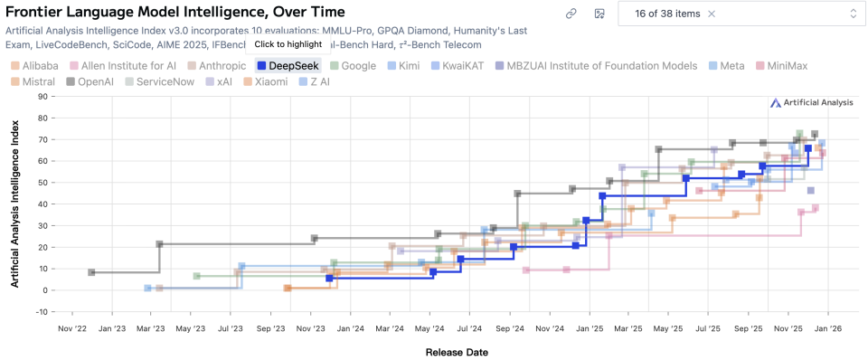
Task: Select the xAI legend color square
Action: (209, 82)
